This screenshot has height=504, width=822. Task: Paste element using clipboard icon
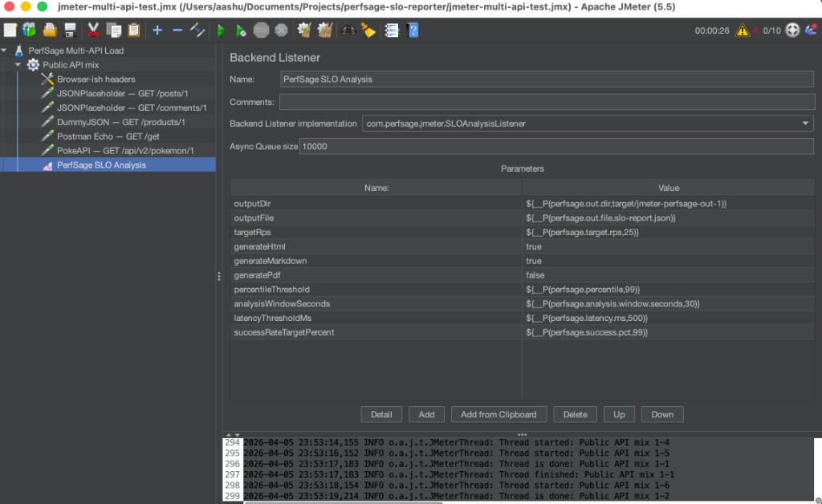[134, 30]
